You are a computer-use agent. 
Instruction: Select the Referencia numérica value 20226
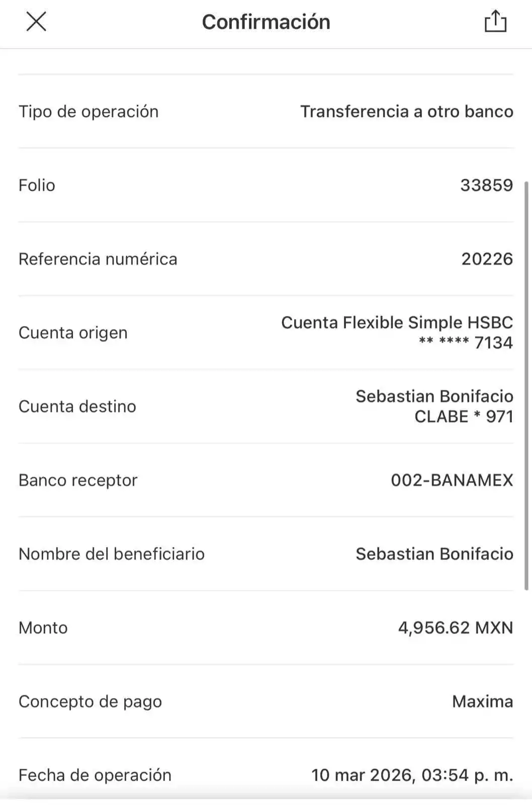tap(487, 259)
